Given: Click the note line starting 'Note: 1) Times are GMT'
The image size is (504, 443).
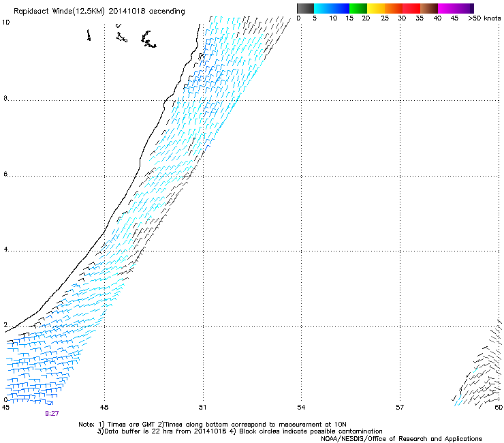Looking at the screenshot, I should click(212, 425).
